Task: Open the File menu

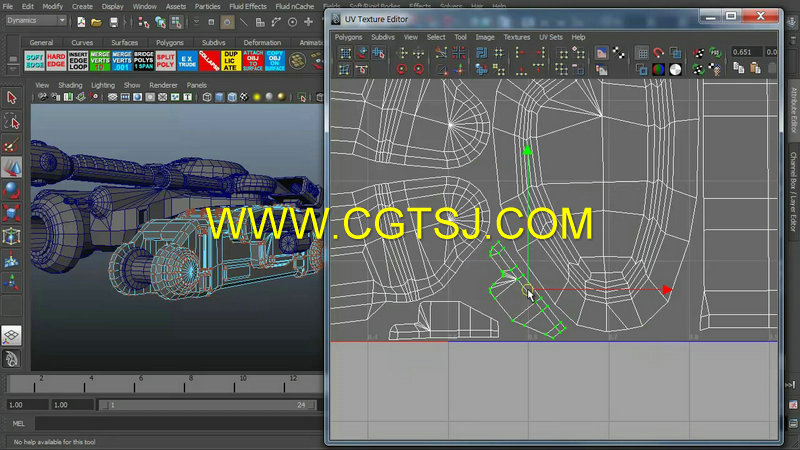Action: 8,6
